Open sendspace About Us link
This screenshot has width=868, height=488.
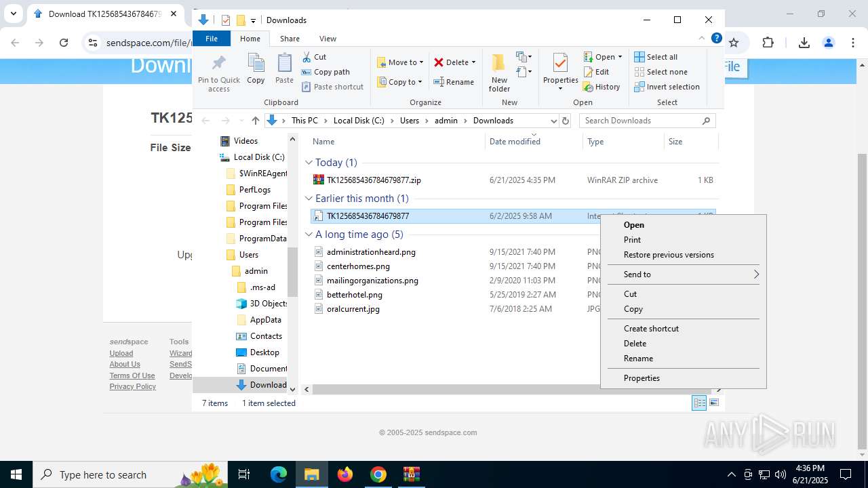pyautogui.click(x=125, y=364)
